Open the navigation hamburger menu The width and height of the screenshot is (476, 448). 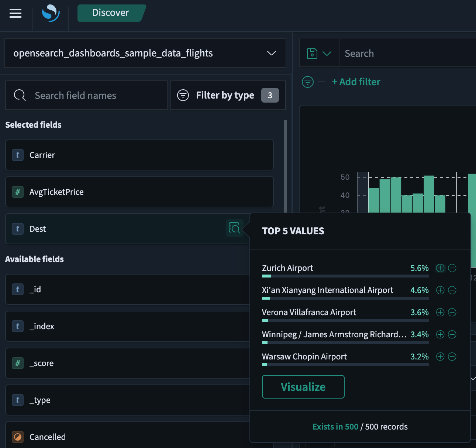(15, 13)
